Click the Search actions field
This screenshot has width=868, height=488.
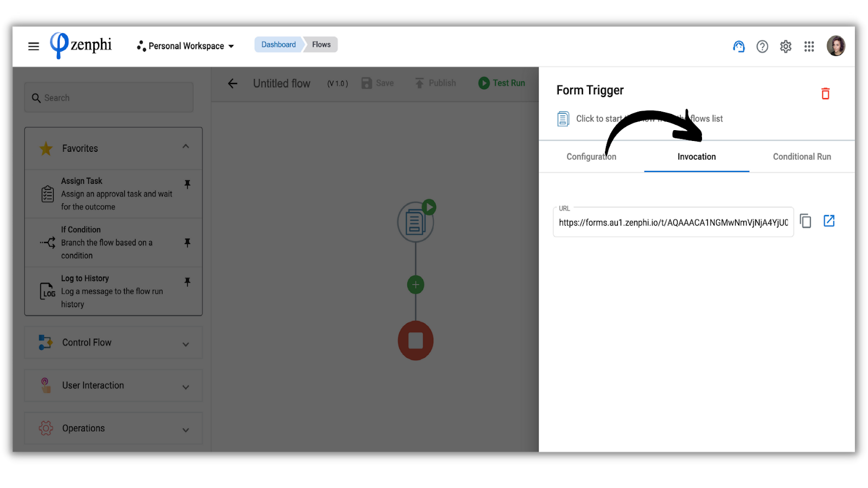[109, 98]
